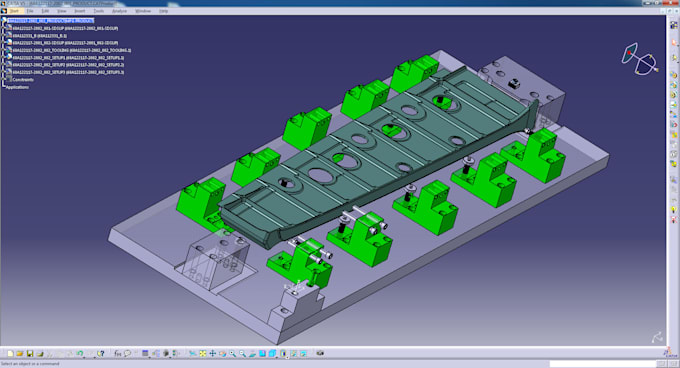
Task: Select the first 001-SDSUP tree node
Action: 65,28
